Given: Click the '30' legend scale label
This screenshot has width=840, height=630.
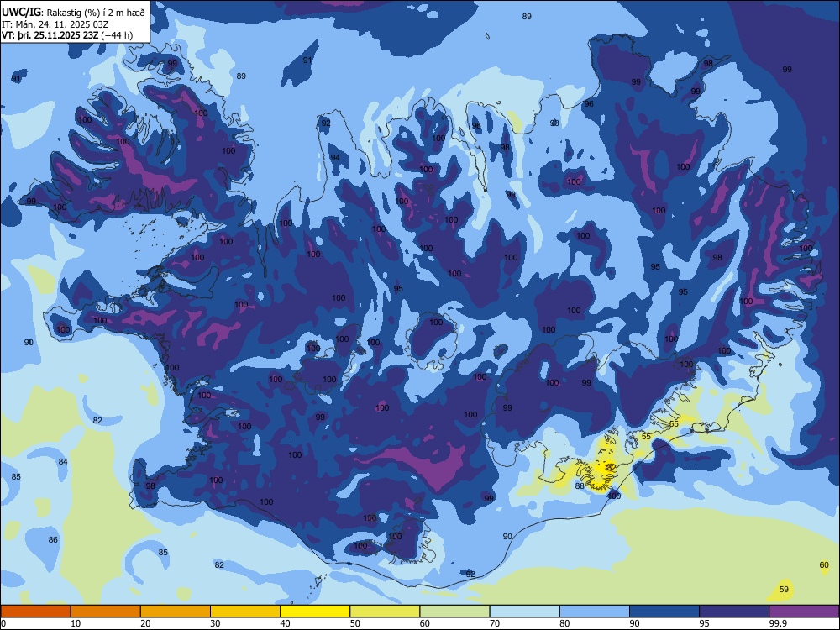Looking at the screenshot, I should coord(215,623).
